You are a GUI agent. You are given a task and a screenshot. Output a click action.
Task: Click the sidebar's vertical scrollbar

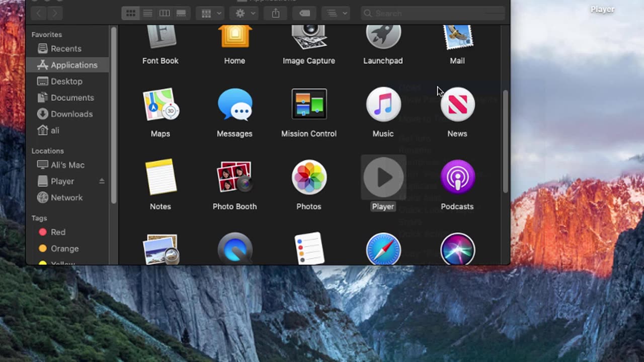(114, 116)
